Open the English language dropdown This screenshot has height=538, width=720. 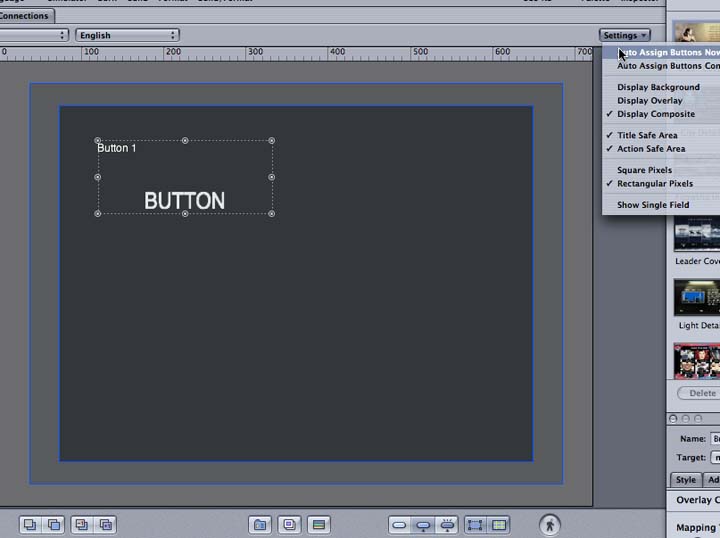[127, 35]
